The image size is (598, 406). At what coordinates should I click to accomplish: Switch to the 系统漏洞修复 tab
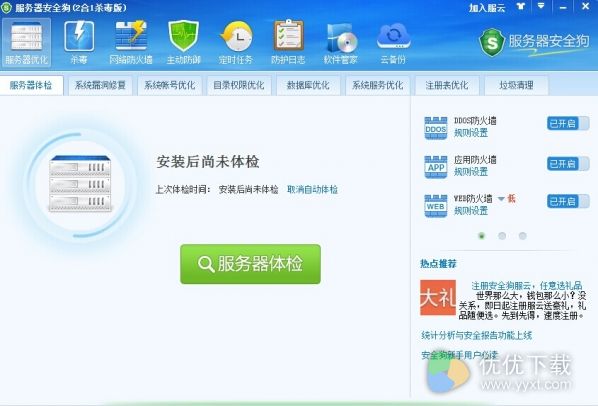tap(100, 85)
